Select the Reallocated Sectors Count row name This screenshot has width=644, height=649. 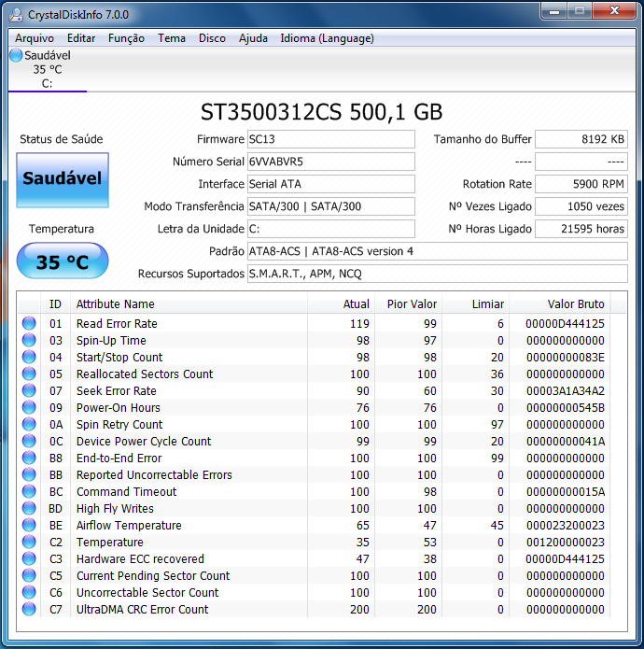click(x=145, y=374)
